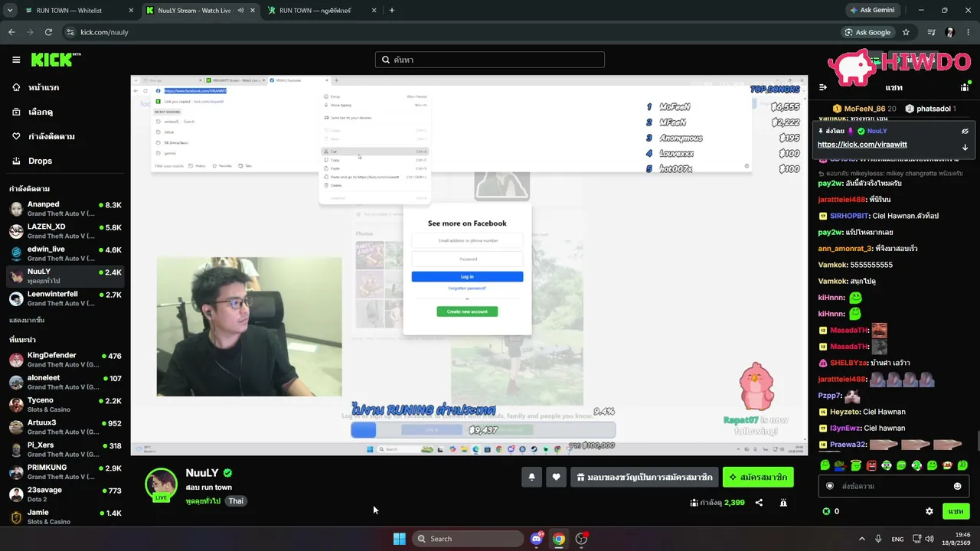Open aloneleet recommended channel
Viewport: 980px width, 551px height.
(x=65, y=382)
